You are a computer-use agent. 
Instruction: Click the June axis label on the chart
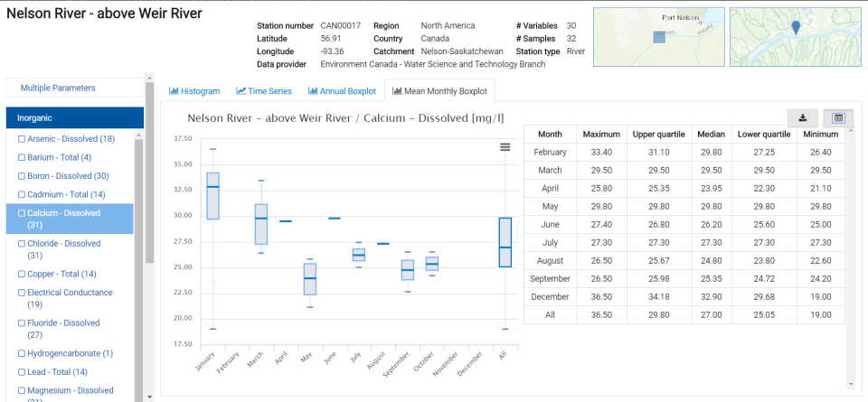coord(329,359)
